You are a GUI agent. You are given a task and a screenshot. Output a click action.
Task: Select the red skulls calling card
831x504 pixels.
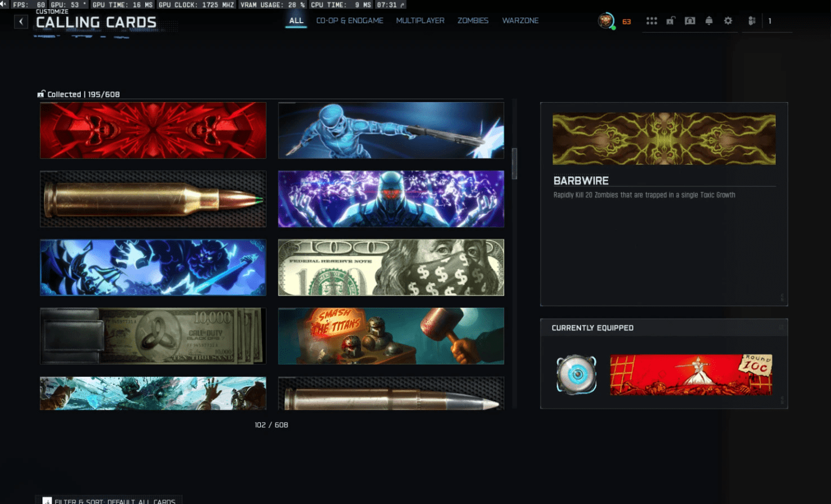(x=152, y=130)
